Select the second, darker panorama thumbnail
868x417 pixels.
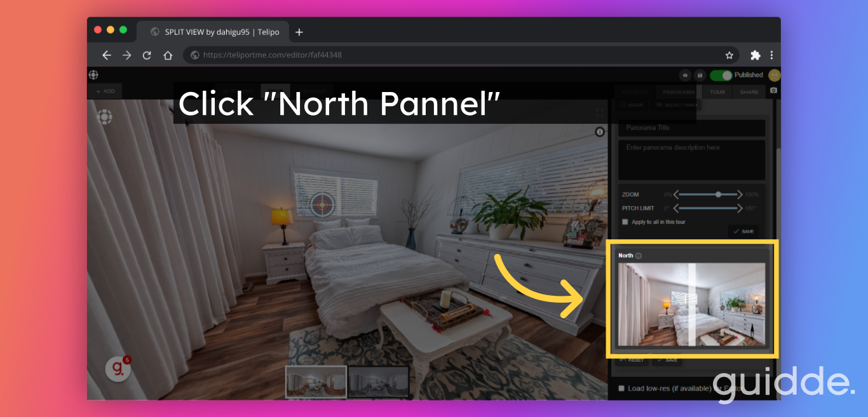click(x=378, y=381)
